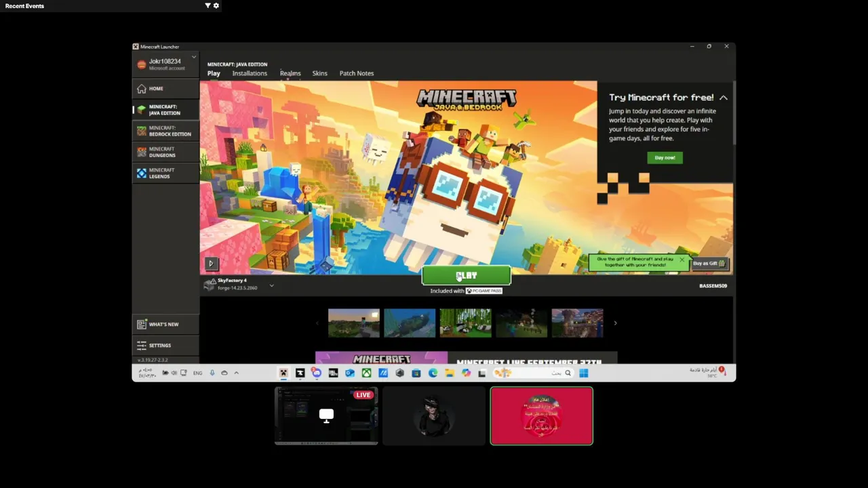This screenshot has width=868, height=488.
Task: Open the Recent Events gear settings
Action: [216, 5]
